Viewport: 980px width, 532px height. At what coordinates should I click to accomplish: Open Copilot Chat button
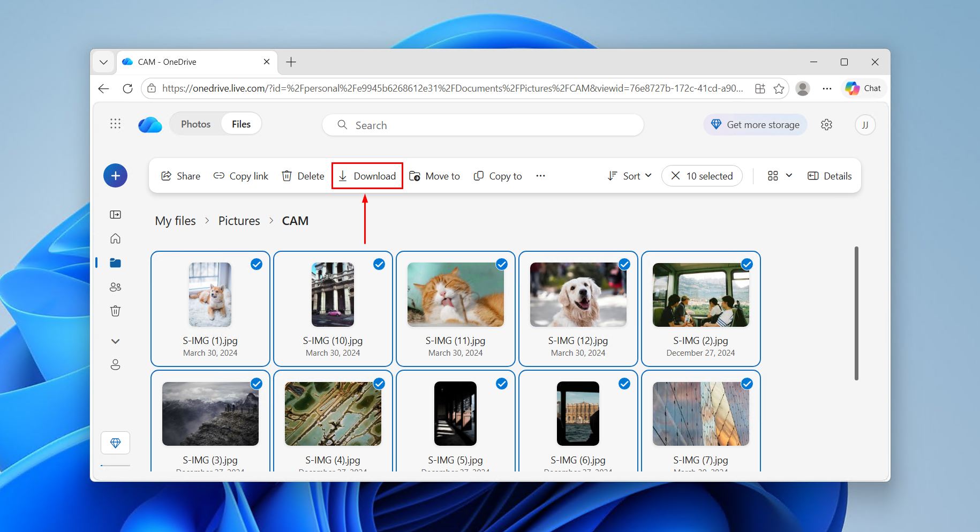863,88
